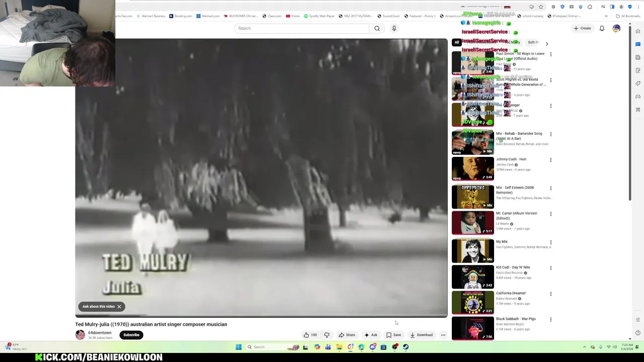Click the Create button
Screen dimensions: 644x362
[x=582, y=28]
